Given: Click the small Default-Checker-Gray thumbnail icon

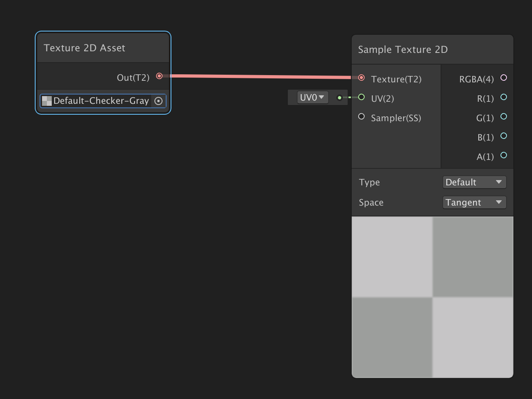Looking at the screenshot, I should point(47,101).
